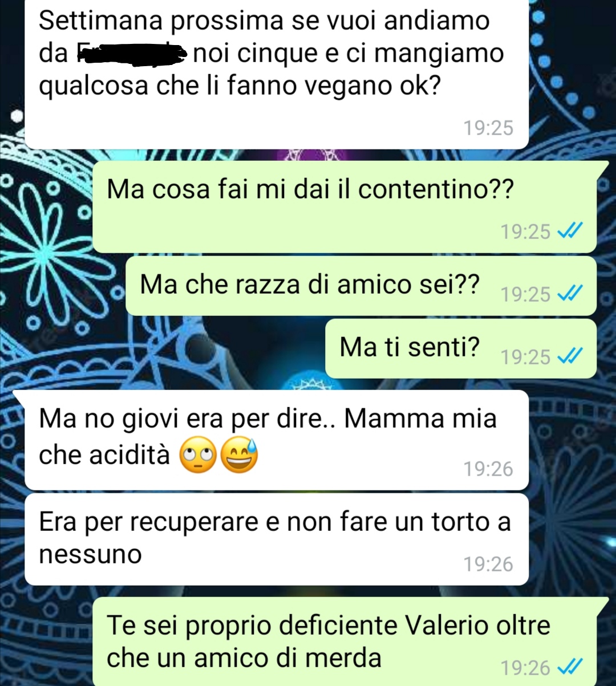Image resolution: width=616 pixels, height=686 pixels.
Task: Tap blue ticks on 'contentino' message
Action: [x=569, y=232]
